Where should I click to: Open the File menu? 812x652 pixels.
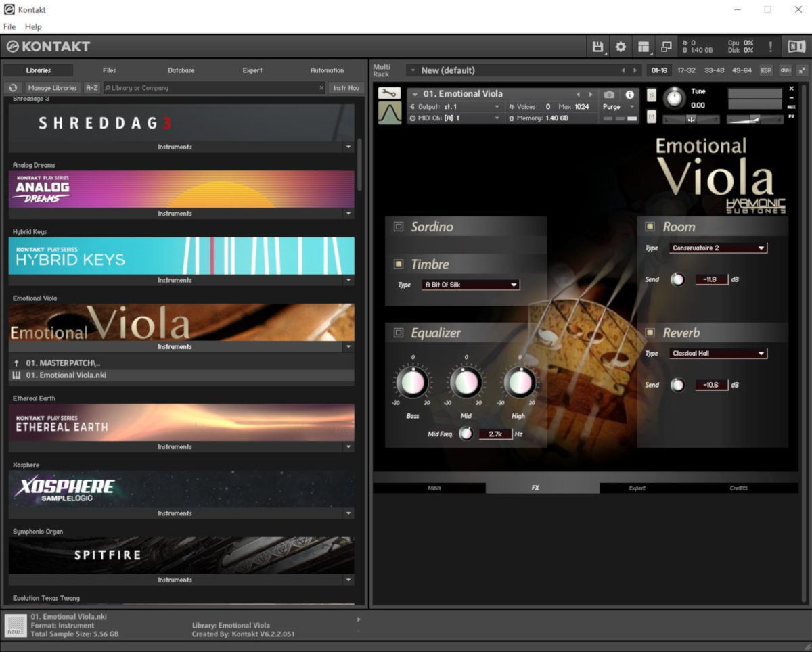(x=9, y=26)
